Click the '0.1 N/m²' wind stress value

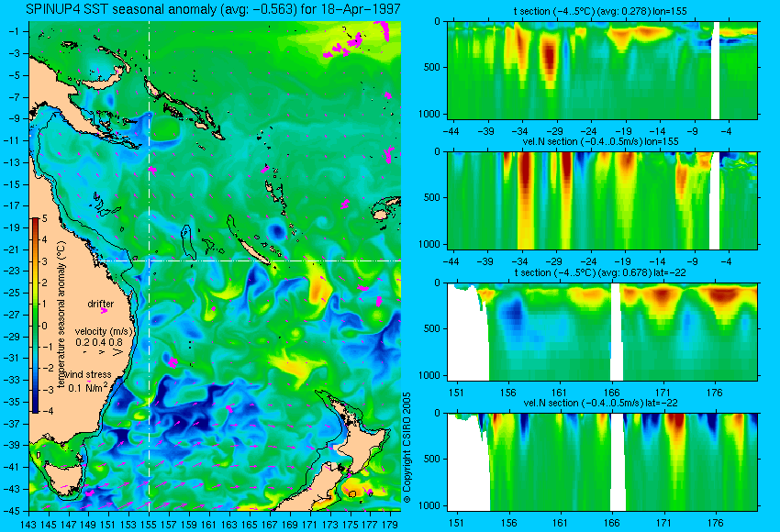88,387
